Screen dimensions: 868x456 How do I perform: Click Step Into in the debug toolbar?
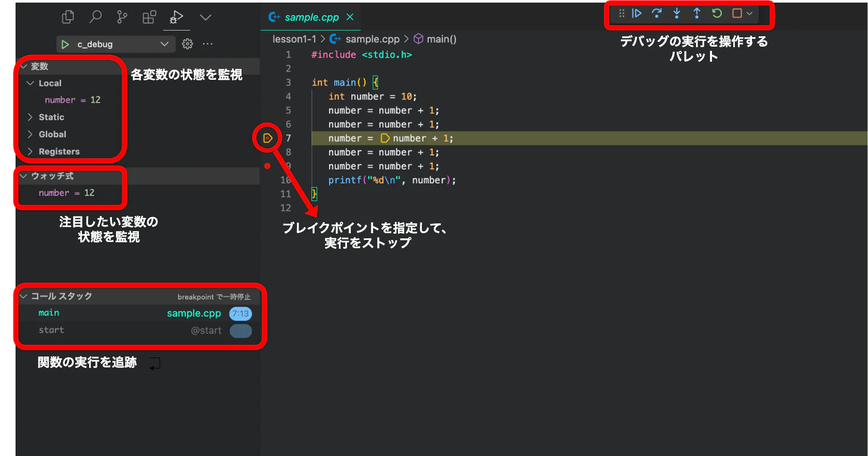coord(677,13)
